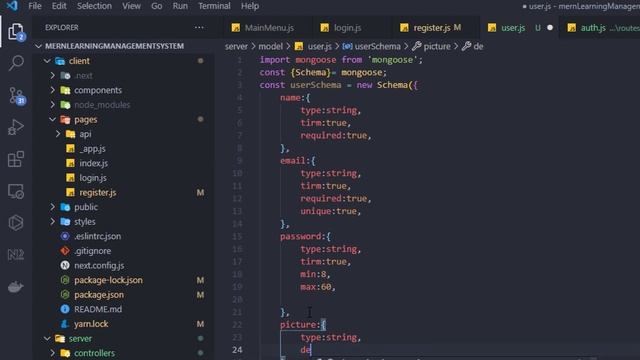
Task: Open the hexagon-shaped extension icon in activity bar
Action: pos(16,223)
